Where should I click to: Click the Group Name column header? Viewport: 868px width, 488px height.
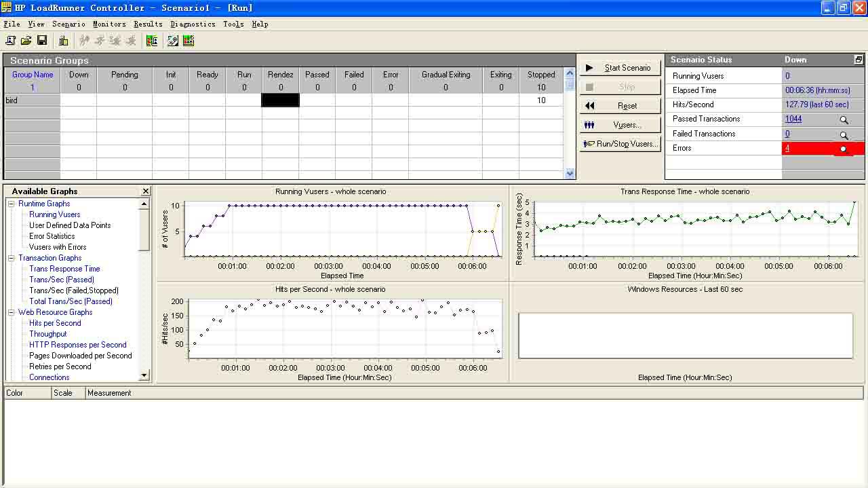[33, 75]
